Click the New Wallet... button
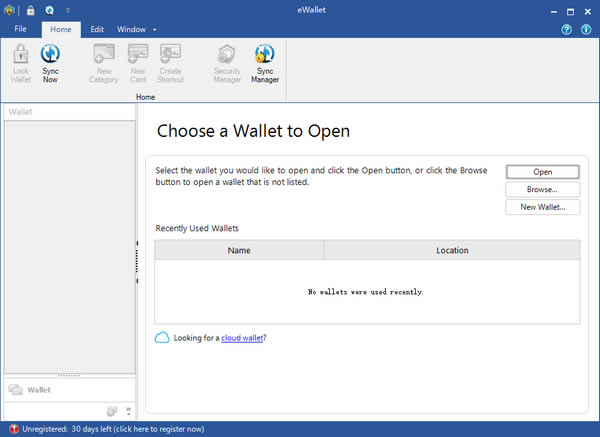Image resolution: width=600 pixels, height=437 pixels. coord(542,207)
